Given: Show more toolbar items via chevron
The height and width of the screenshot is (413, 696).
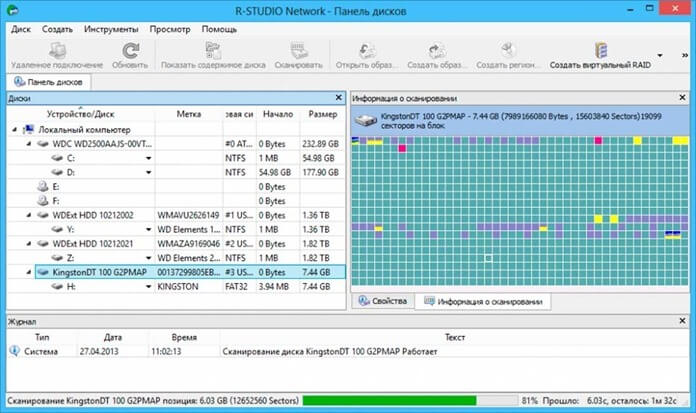Looking at the screenshot, I should [685, 56].
